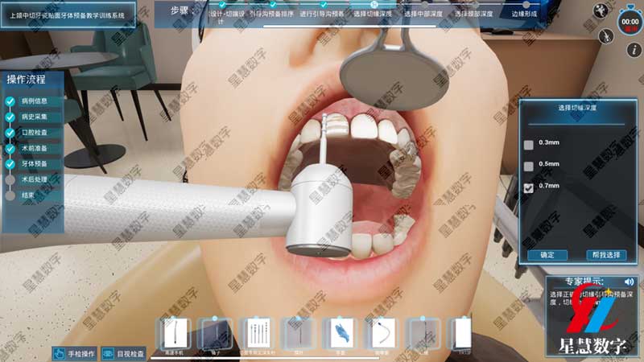Jump to step 边缘形成

pyautogui.click(x=525, y=14)
